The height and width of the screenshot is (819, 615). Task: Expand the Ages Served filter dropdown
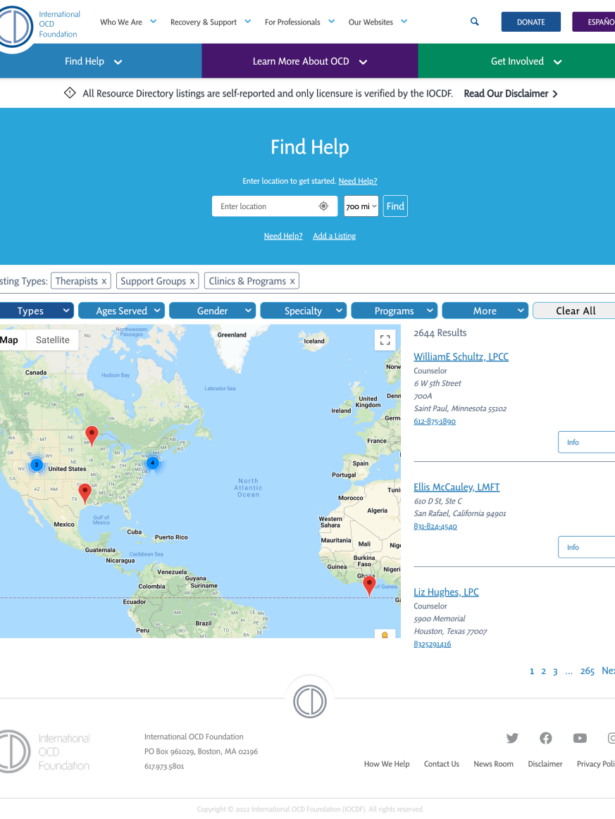(x=120, y=311)
